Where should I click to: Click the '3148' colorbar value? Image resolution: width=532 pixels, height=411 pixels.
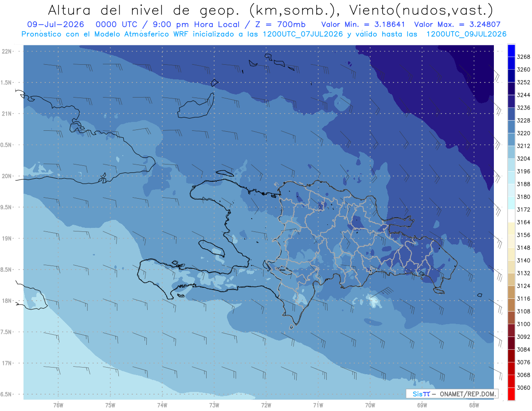click(523, 248)
